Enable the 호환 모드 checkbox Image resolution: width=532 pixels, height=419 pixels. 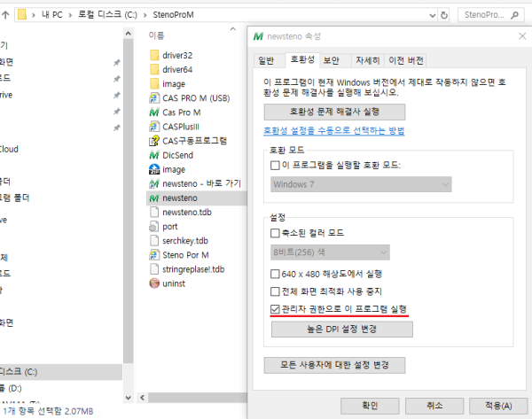(x=275, y=166)
